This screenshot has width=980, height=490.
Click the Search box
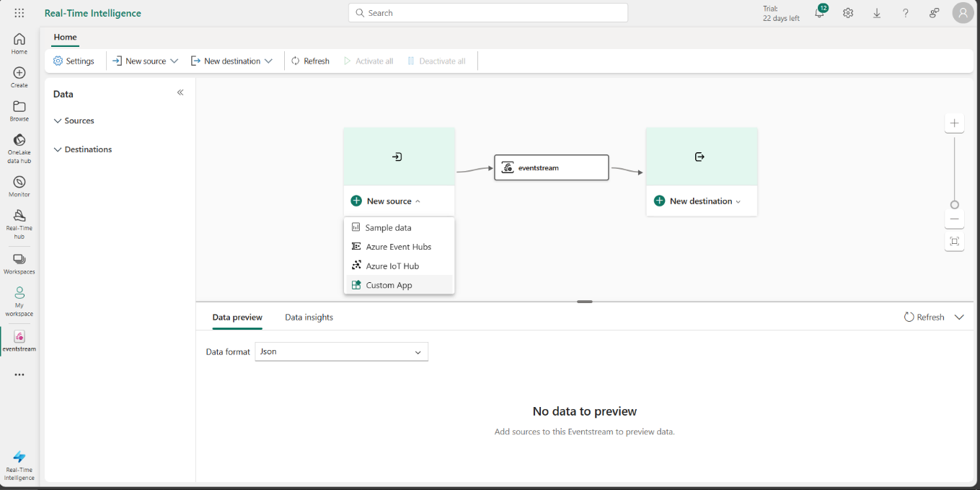tap(487, 13)
